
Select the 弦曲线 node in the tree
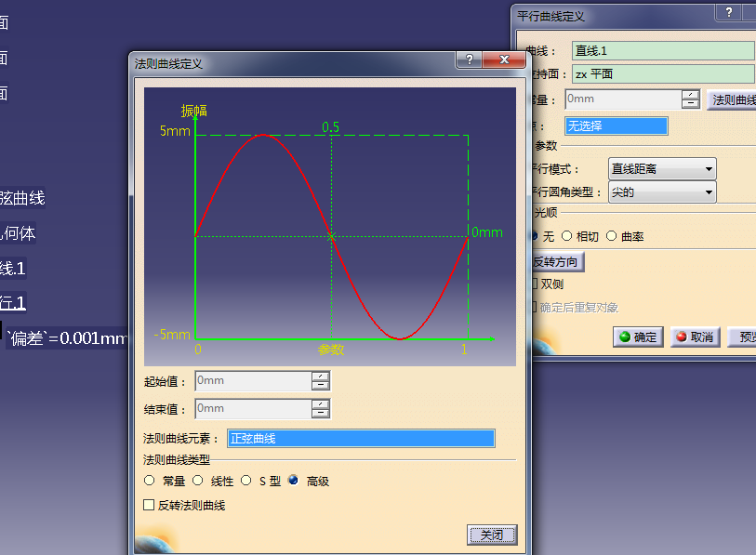coord(22,198)
